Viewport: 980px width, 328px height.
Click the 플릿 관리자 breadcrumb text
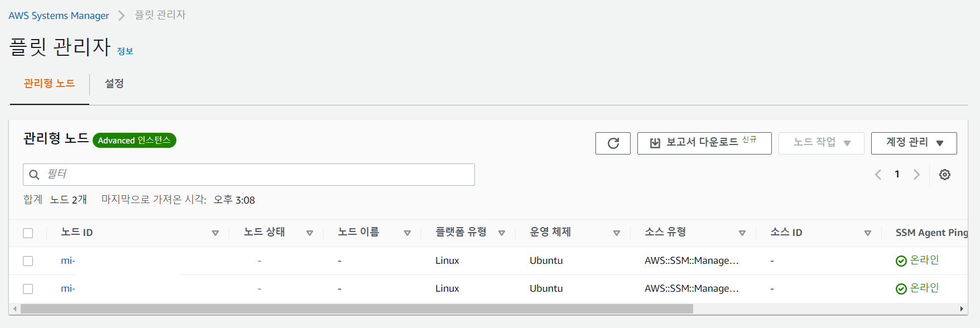point(160,15)
